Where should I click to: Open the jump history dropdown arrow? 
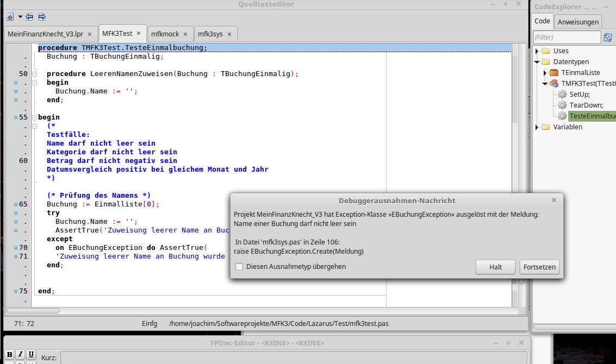pos(20,17)
